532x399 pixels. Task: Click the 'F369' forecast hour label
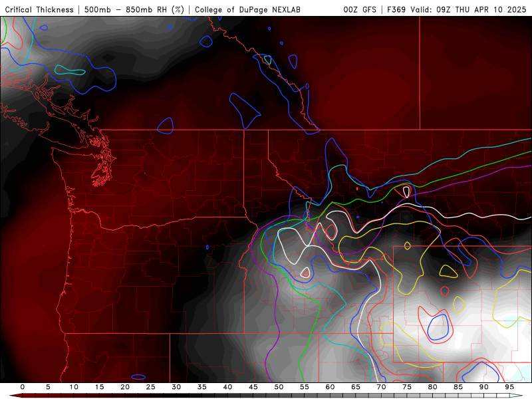pyautogui.click(x=396, y=9)
